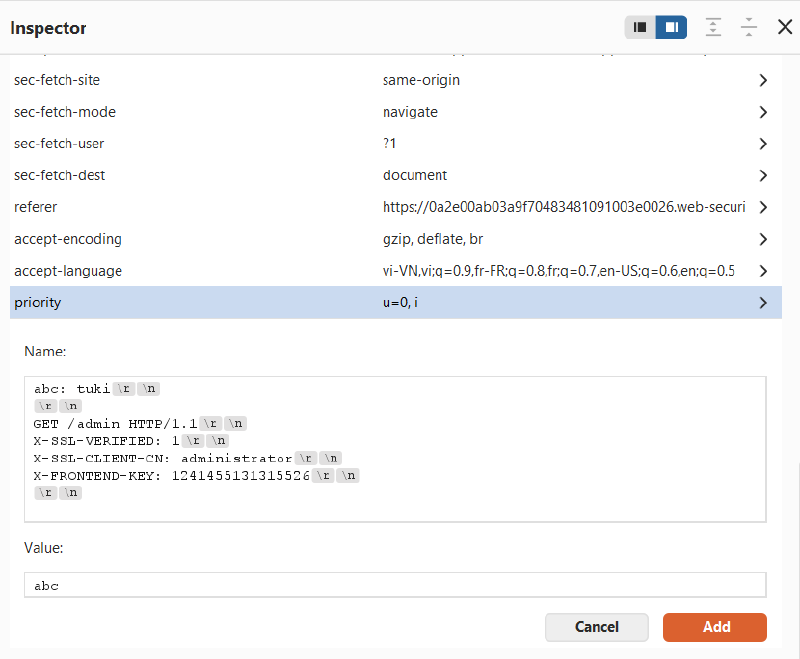
Task: Click the document value
Action: click(x=415, y=175)
